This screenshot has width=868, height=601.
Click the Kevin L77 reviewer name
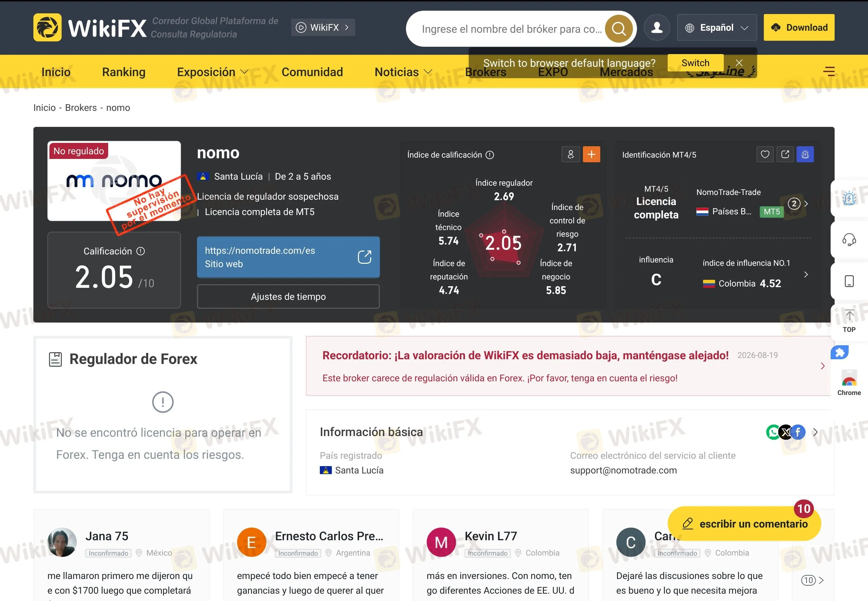click(x=491, y=536)
